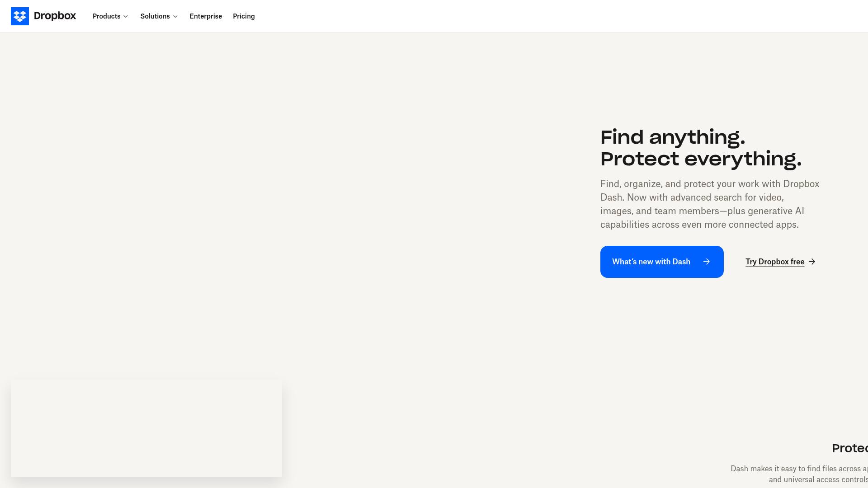Click the "Protect everything." headline line
The height and width of the screenshot is (488, 868).
point(700,159)
